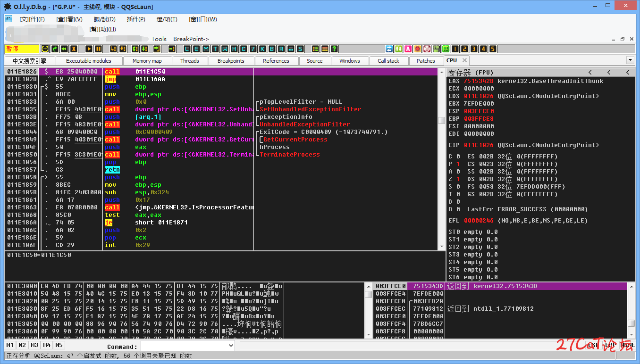Click the numbered 5 toolbar button
Image resolution: width=640 pixels, height=364 pixels.
click(x=493, y=49)
